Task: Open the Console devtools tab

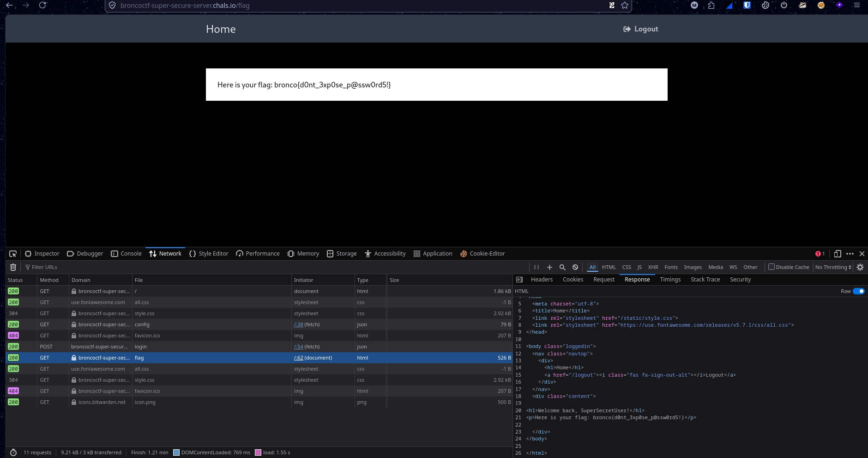Action: 126,254
